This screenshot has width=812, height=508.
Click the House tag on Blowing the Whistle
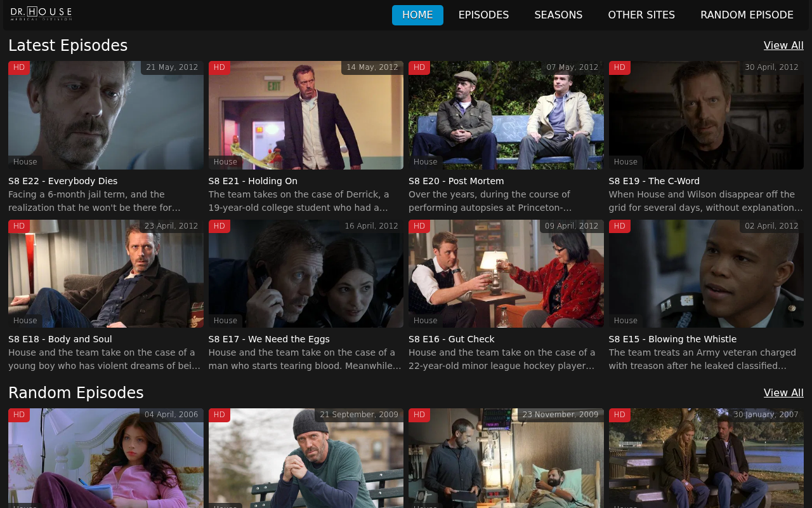625,321
